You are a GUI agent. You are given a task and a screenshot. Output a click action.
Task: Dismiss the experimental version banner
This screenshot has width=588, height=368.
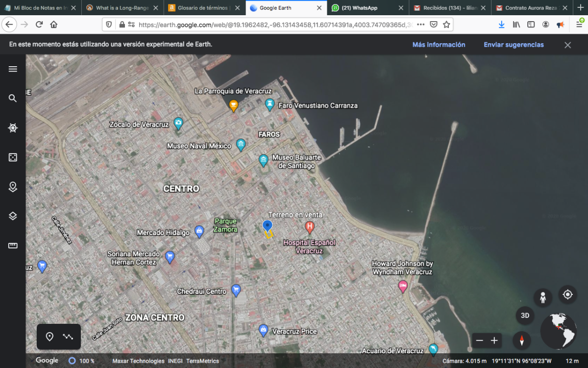[x=567, y=45]
